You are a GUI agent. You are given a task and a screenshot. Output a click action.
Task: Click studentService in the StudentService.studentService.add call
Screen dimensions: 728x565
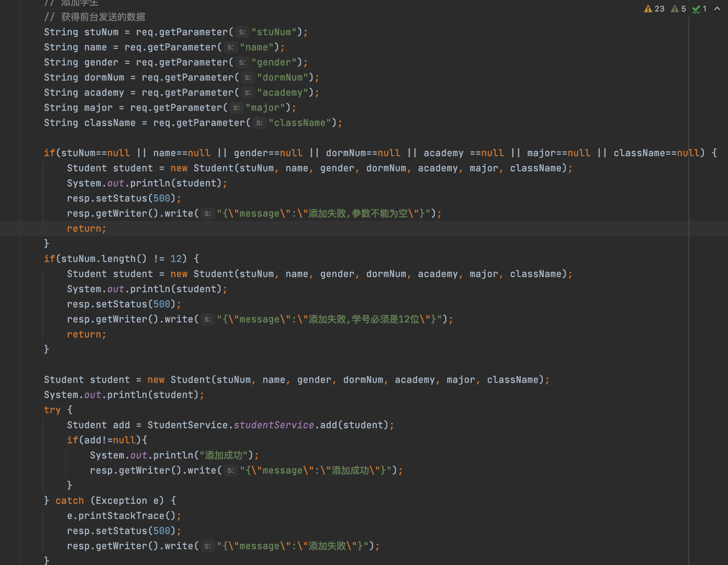click(x=274, y=425)
